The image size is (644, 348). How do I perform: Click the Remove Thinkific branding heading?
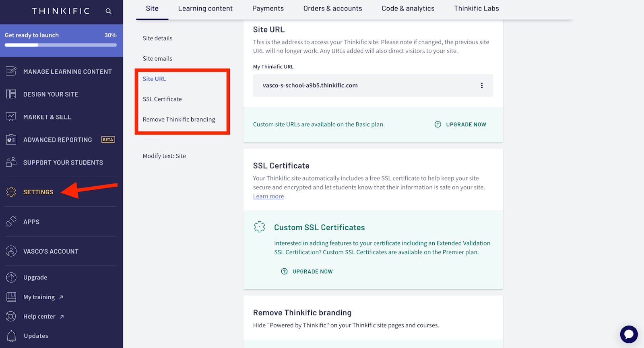click(302, 313)
